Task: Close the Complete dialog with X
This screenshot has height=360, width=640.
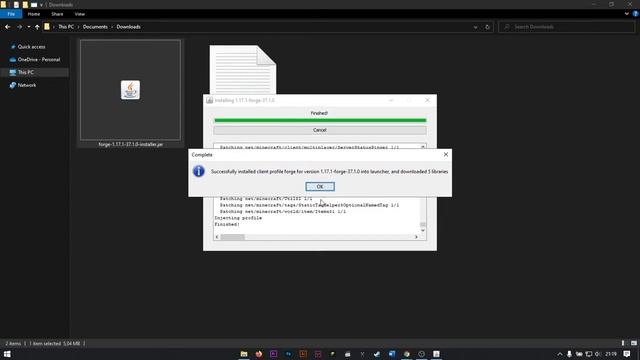Action: (446, 154)
